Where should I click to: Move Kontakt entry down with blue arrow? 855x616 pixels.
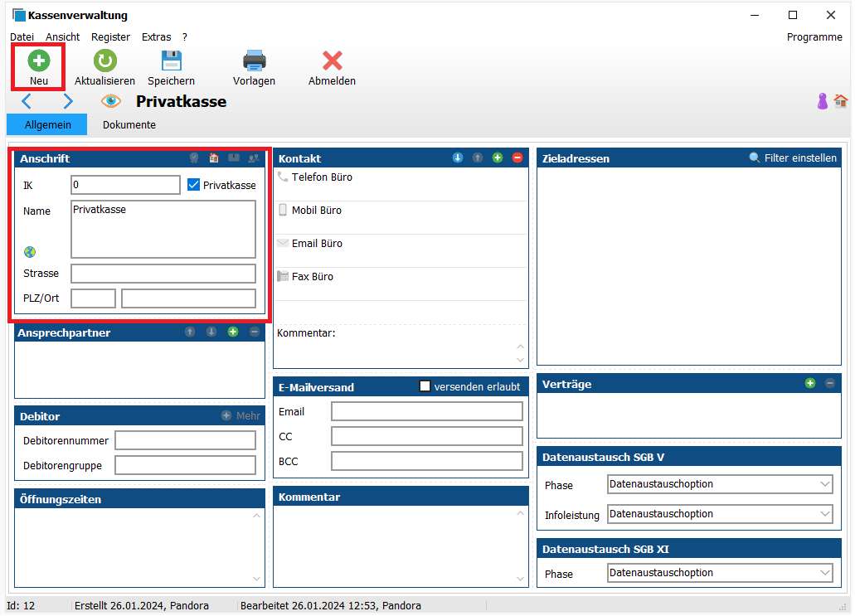[458, 158]
